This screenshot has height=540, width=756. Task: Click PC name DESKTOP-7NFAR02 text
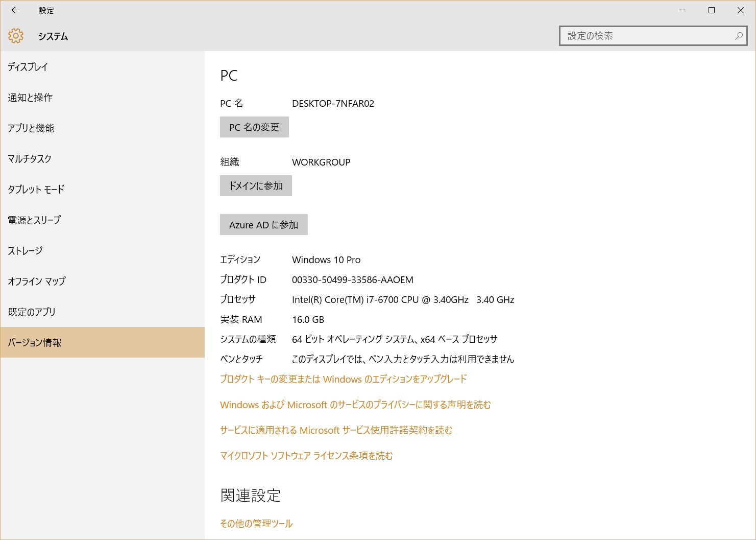(x=333, y=104)
